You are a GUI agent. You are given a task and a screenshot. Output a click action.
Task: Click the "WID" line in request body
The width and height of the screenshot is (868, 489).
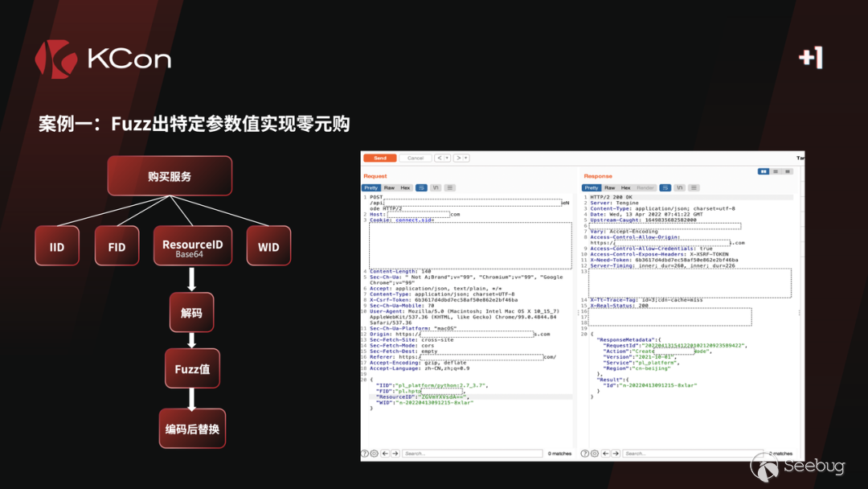[x=424, y=403]
